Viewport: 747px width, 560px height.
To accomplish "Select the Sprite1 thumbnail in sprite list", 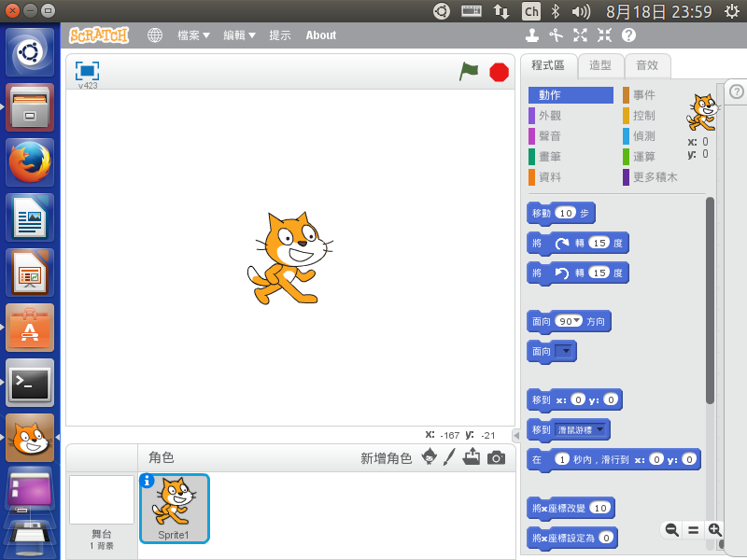I will tap(175, 509).
